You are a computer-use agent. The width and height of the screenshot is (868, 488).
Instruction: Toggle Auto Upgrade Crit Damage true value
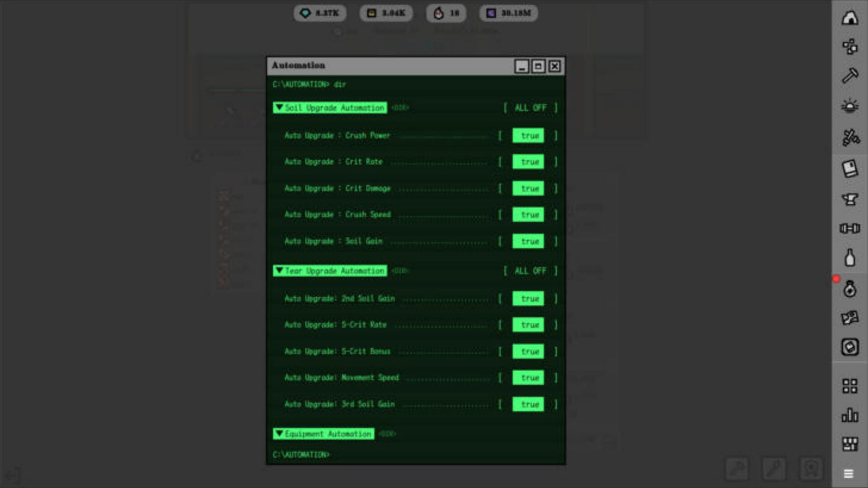[528, 188]
